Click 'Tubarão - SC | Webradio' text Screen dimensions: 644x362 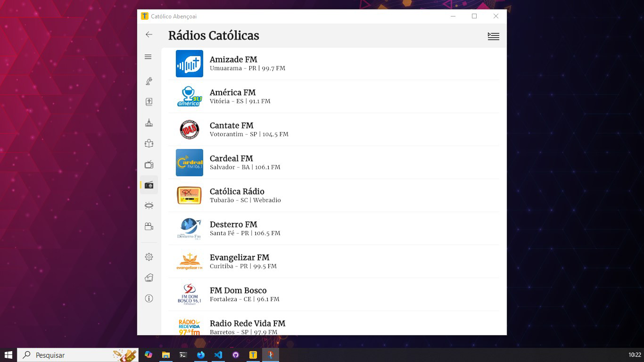click(245, 200)
